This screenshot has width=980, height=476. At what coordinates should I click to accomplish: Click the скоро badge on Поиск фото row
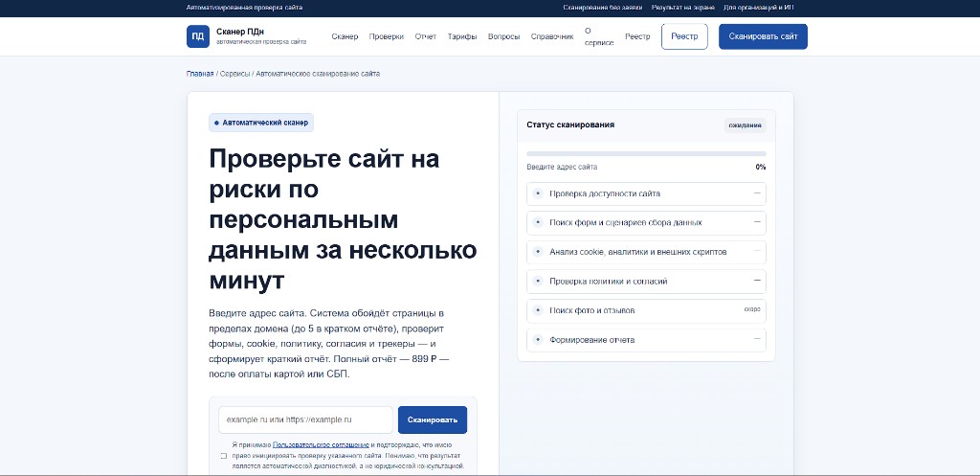(x=752, y=309)
